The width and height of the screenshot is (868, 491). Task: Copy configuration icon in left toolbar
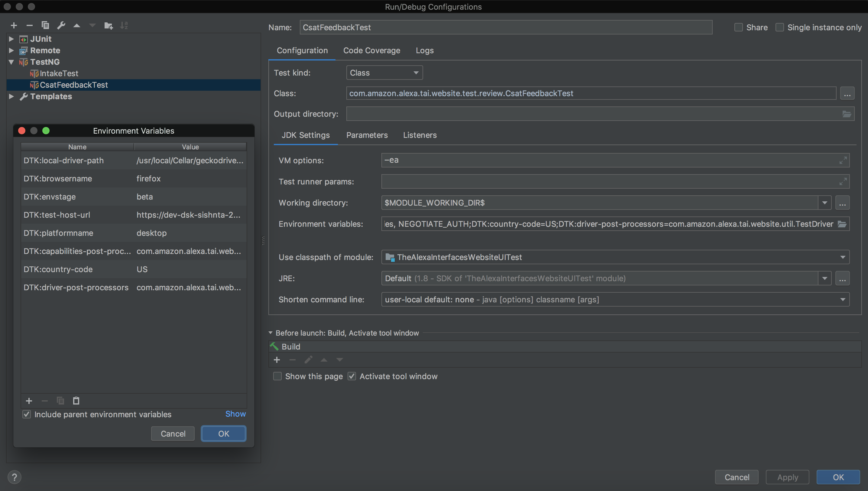pyautogui.click(x=45, y=25)
